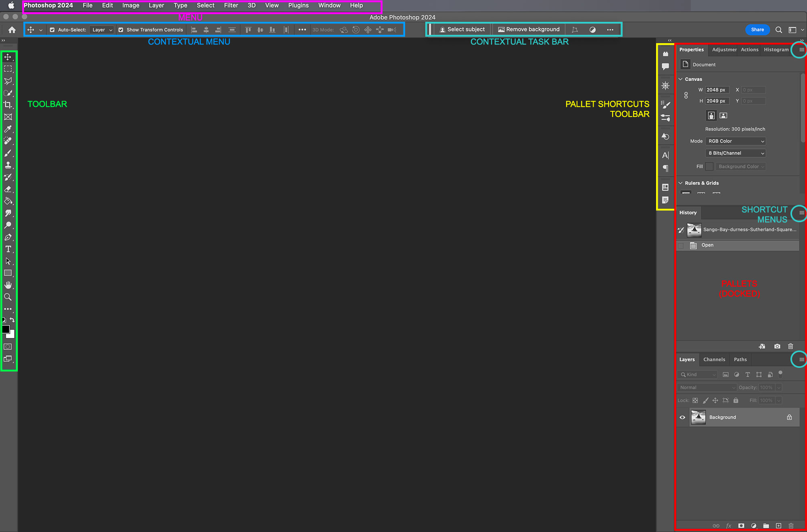Open the Character panel shortcut icon
The width and height of the screenshot is (807, 532).
coord(665,155)
